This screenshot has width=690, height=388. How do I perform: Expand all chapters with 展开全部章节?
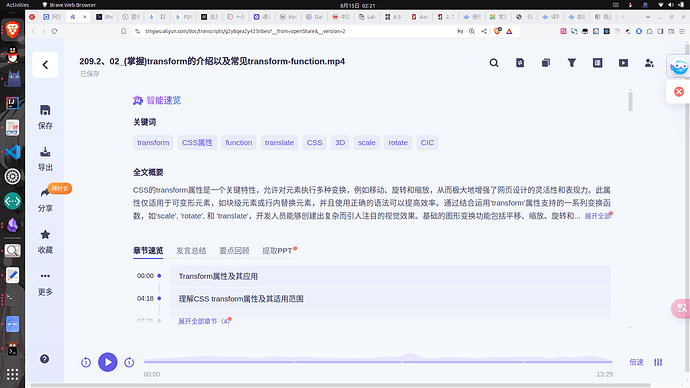tap(204, 321)
